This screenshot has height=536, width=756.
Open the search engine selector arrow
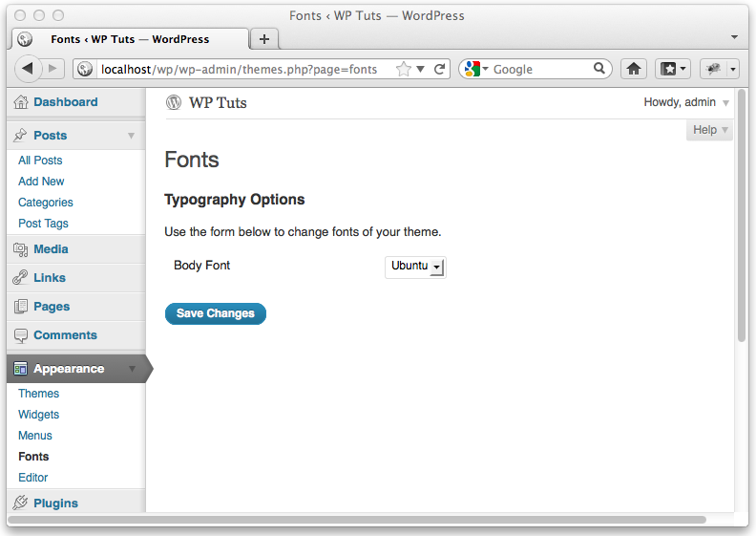(x=485, y=69)
